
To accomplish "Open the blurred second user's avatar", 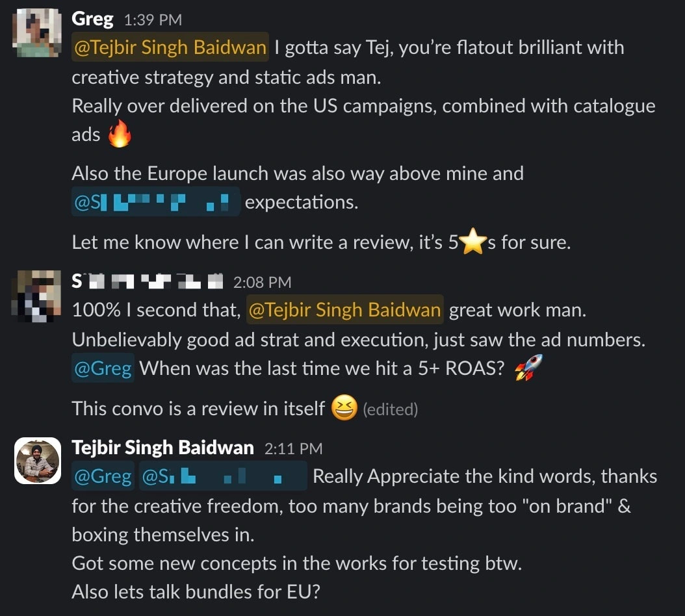I will 36,296.
